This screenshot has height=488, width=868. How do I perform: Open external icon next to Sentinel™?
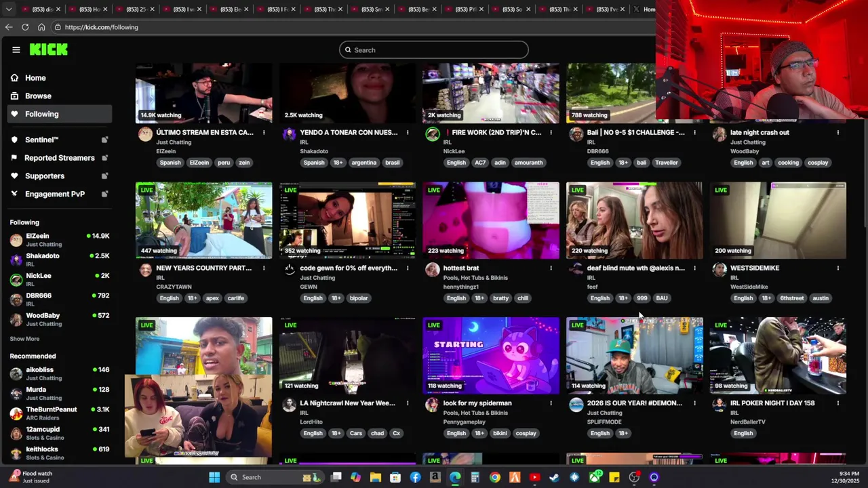[104, 140]
